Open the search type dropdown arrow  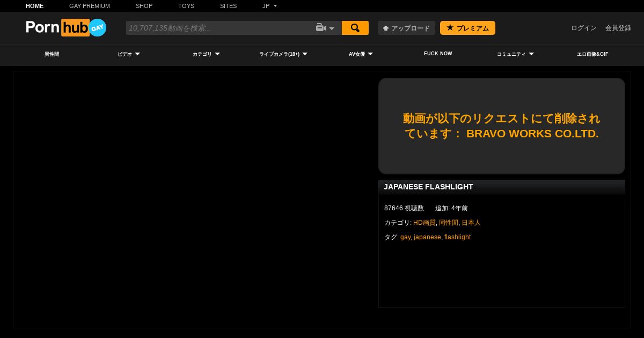[332, 28]
